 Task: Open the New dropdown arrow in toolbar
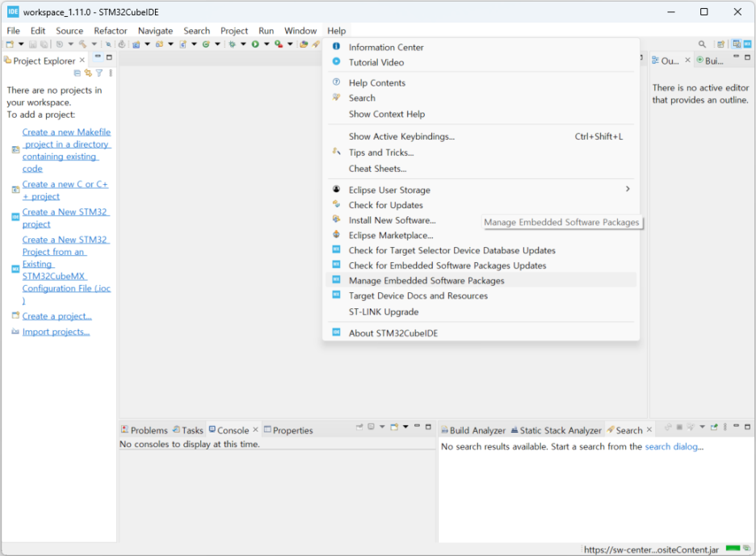click(x=21, y=44)
